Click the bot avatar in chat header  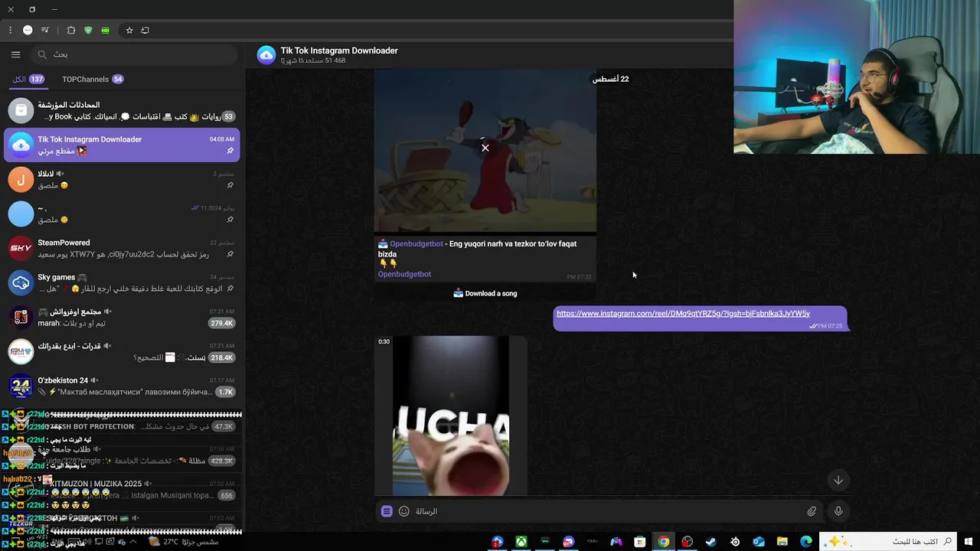(266, 55)
